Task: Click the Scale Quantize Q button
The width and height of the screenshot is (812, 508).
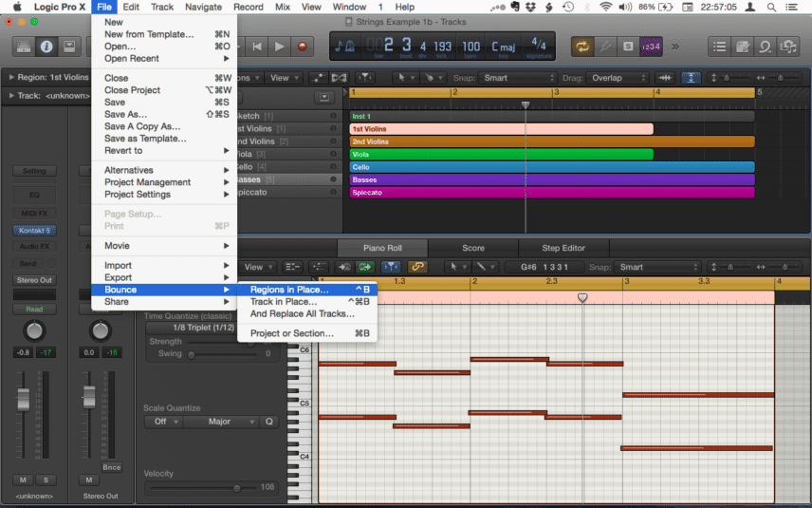Action: [269, 422]
